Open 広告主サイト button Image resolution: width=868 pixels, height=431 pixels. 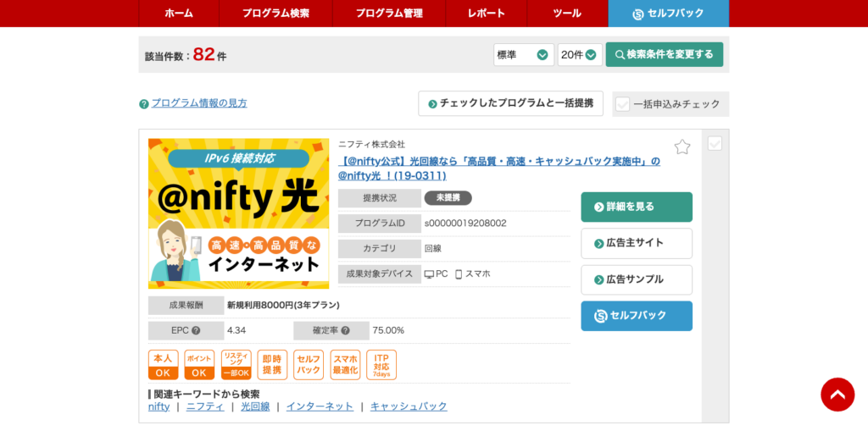637,243
